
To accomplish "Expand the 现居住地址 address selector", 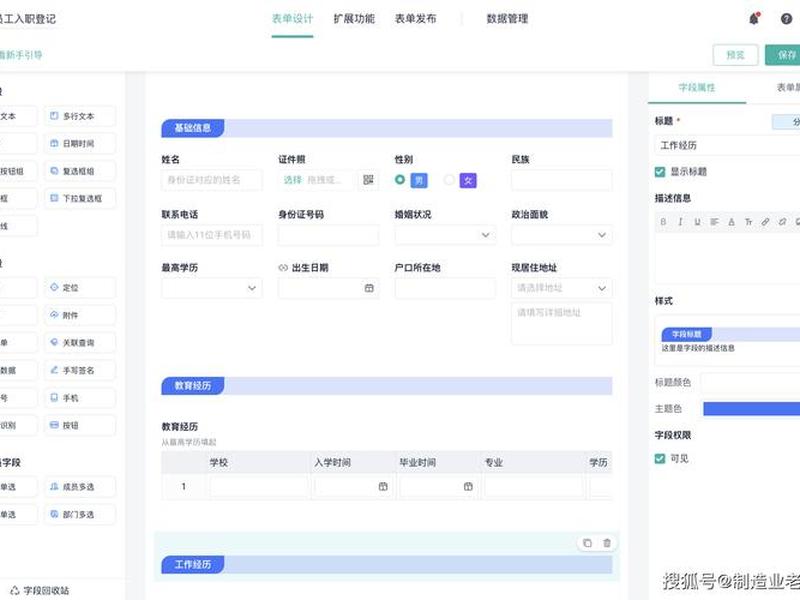I will click(562, 288).
